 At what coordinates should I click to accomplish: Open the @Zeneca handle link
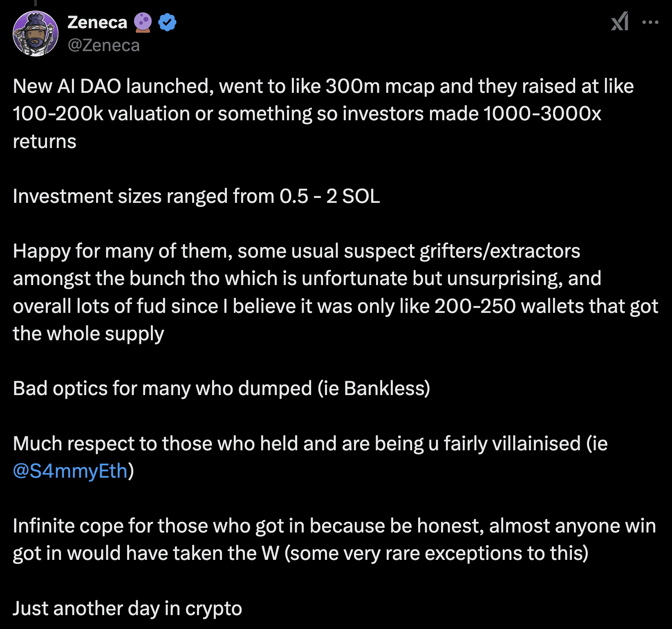104,45
